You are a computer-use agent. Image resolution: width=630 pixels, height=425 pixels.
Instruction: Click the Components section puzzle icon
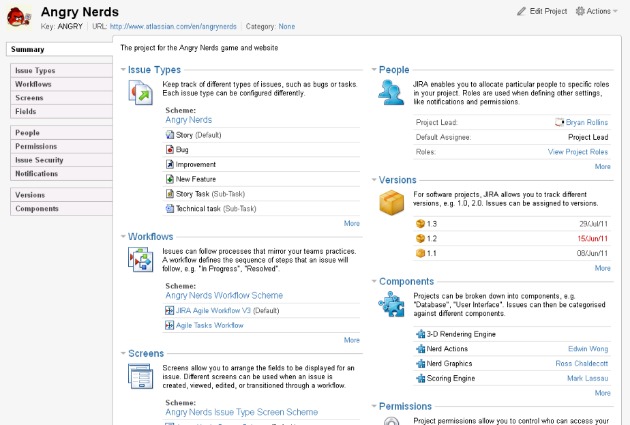391,304
